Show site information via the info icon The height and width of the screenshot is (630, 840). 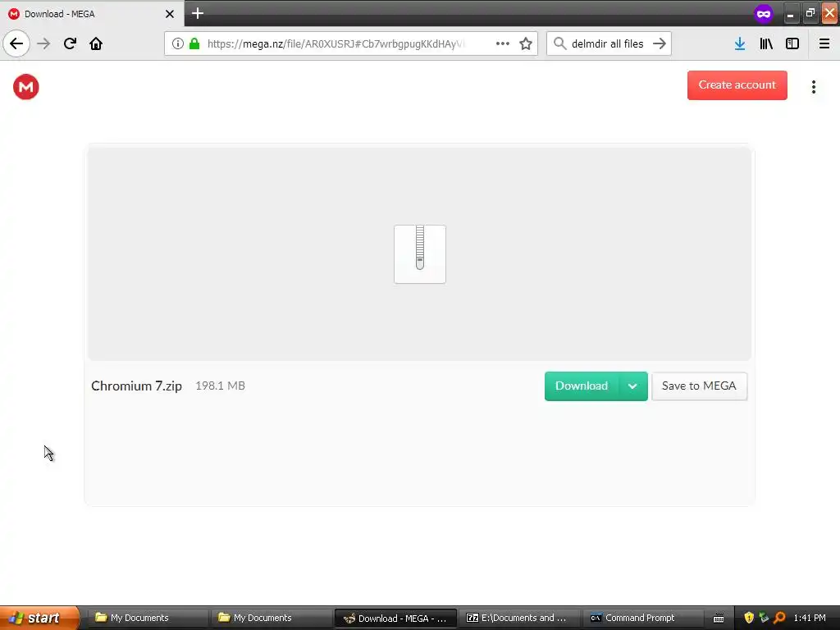pyautogui.click(x=178, y=43)
